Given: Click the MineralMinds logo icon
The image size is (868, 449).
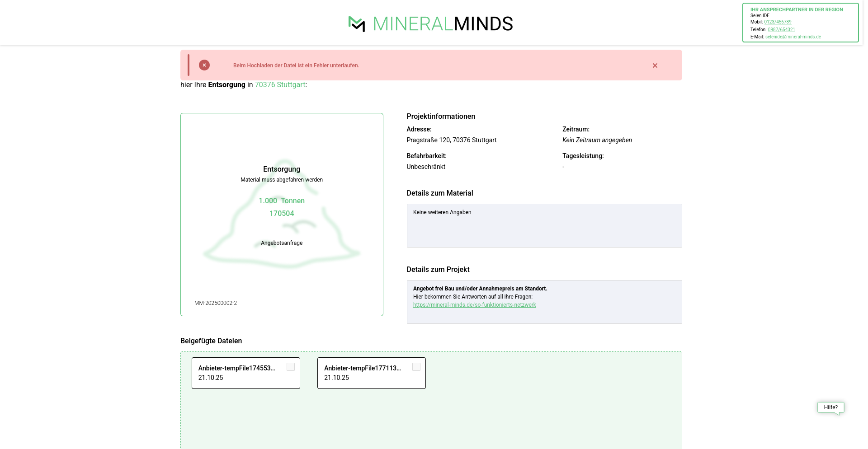Looking at the screenshot, I should [356, 24].
